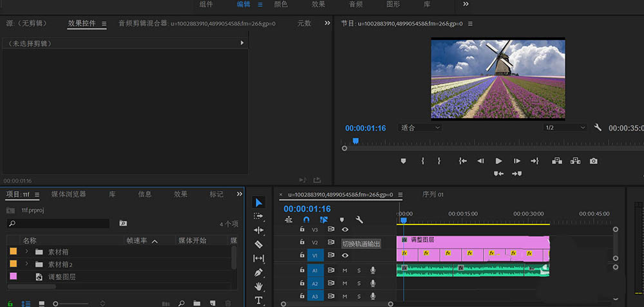Select the Pen tool
This screenshot has height=307, width=644.
[259, 272]
